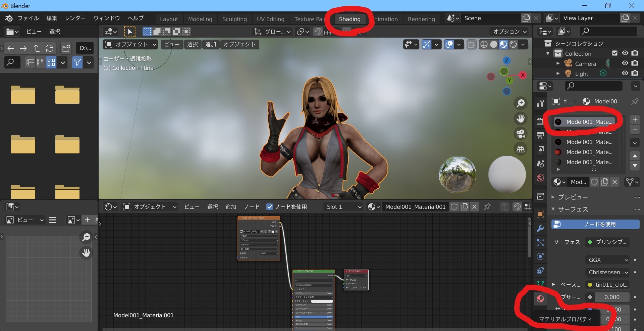Switch to the Rendering workspace tab
644x331 pixels.
[x=421, y=19]
